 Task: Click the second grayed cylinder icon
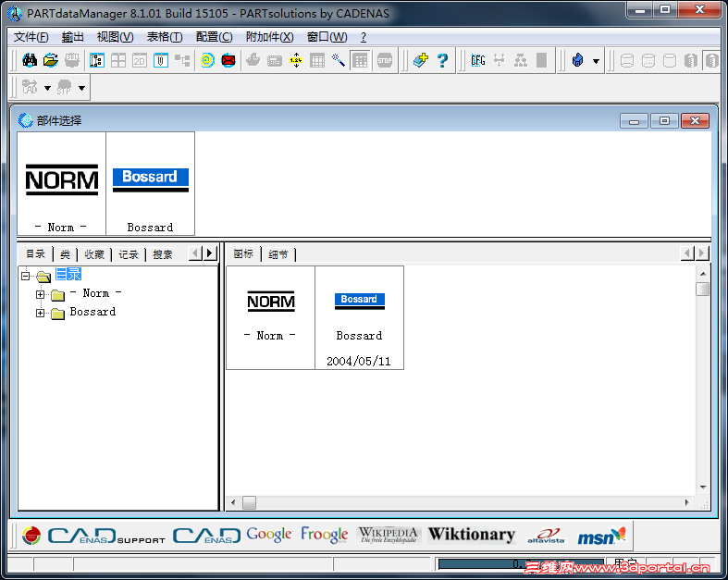click(x=648, y=60)
